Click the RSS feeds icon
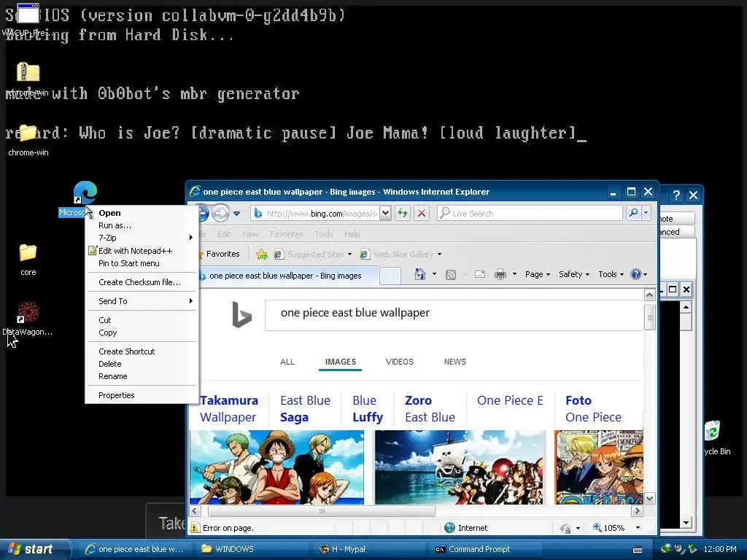The height and width of the screenshot is (560, 747). (x=451, y=274)
